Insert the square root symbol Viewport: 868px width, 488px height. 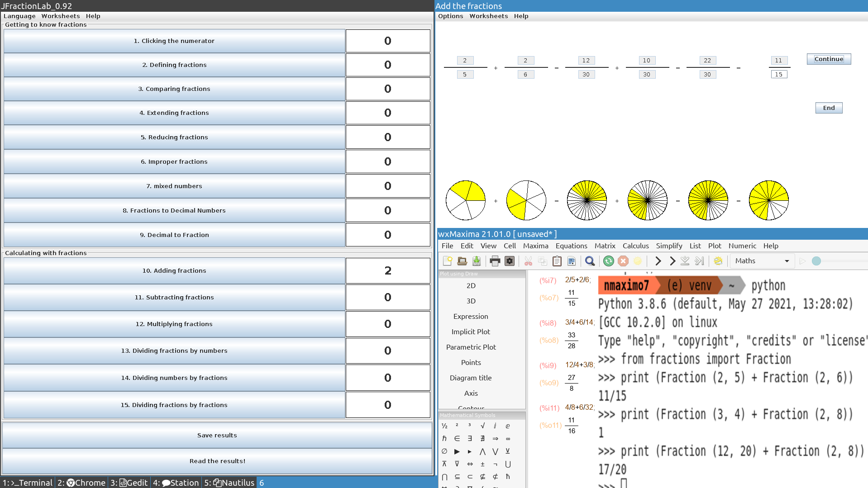point(482,426)
